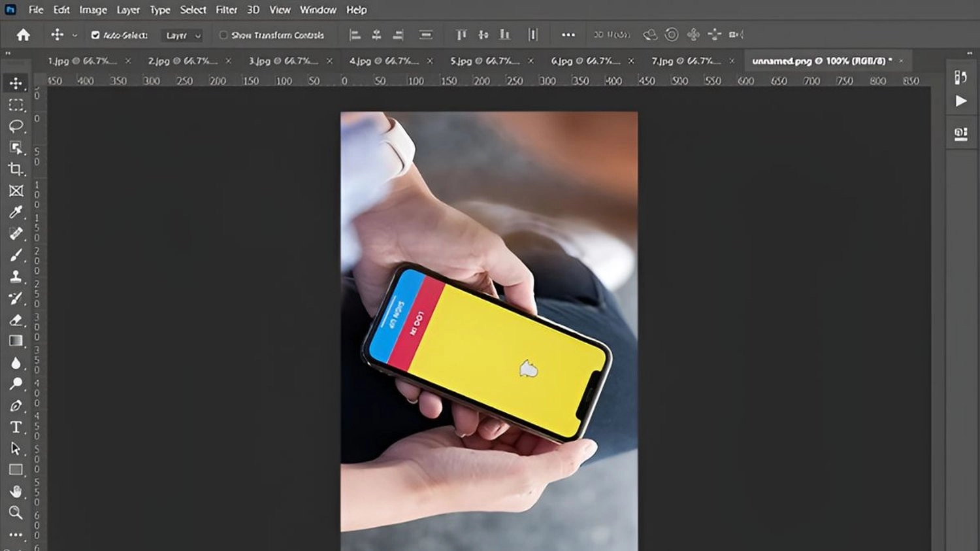Click align top edges icon
The height and width of the screenshot is (551, 980).
461,35
